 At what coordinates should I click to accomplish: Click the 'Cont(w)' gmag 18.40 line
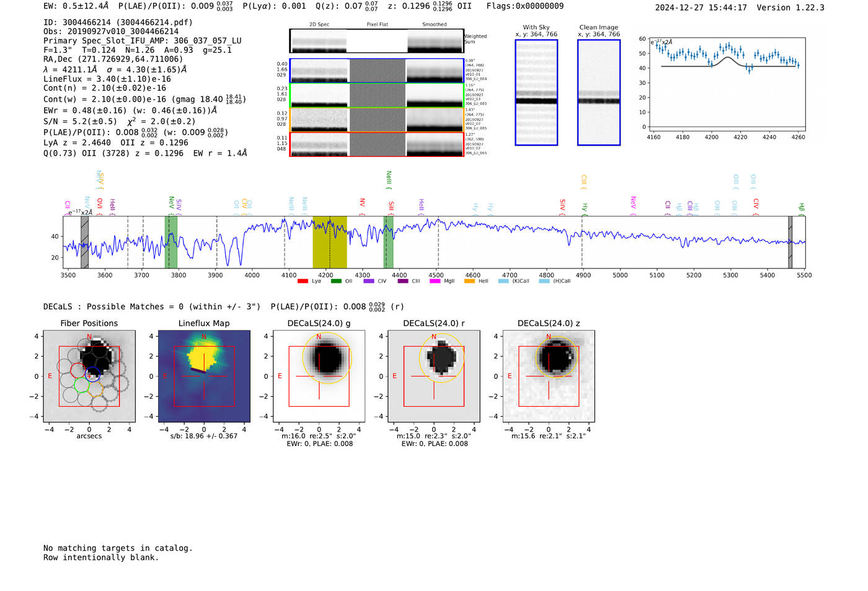(x=145, y=99)
